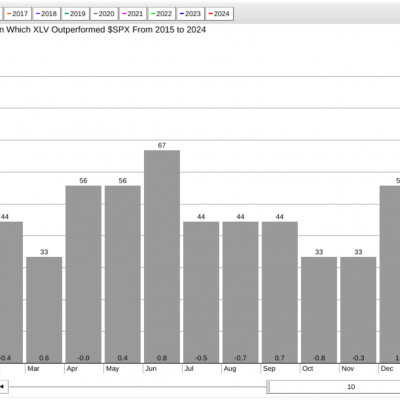
Task: Toggle the 2023 year legend button
Action: coord(190,14)
